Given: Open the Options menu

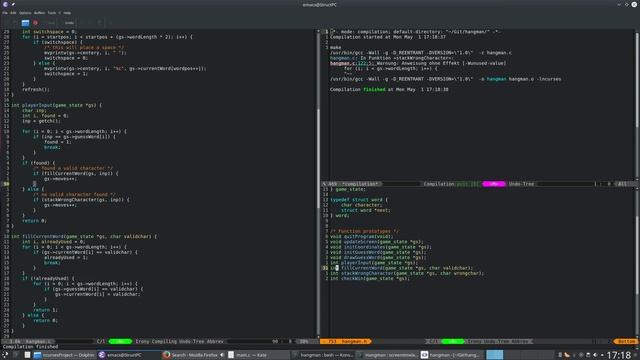Looking at the screenshot, I should (25, 13).
